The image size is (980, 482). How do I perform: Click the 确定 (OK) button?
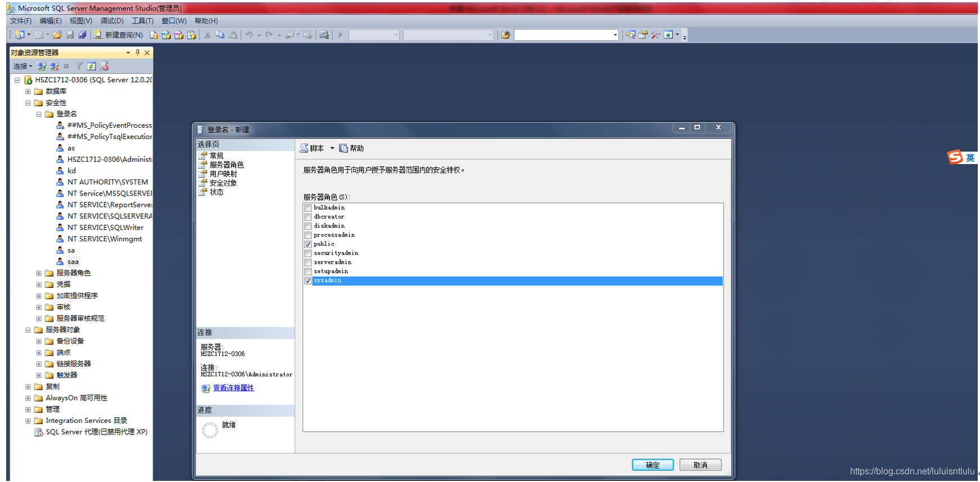point(653,465)
